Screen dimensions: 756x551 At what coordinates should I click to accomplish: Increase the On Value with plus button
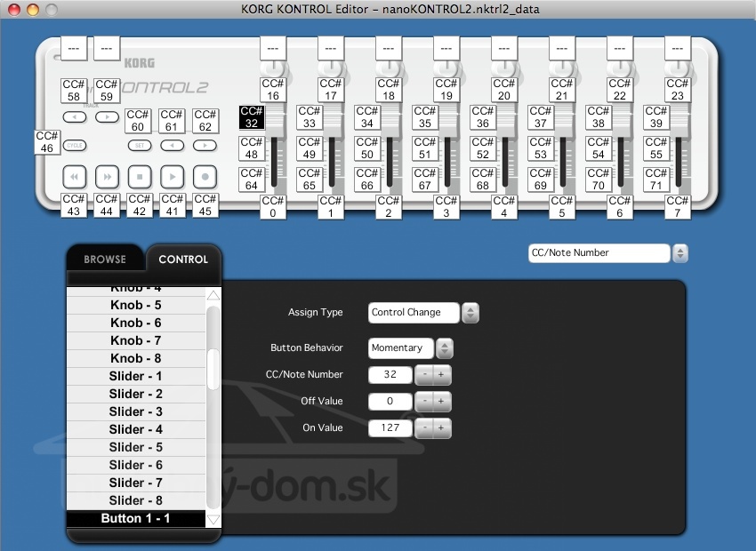click(x=440, y=428)
